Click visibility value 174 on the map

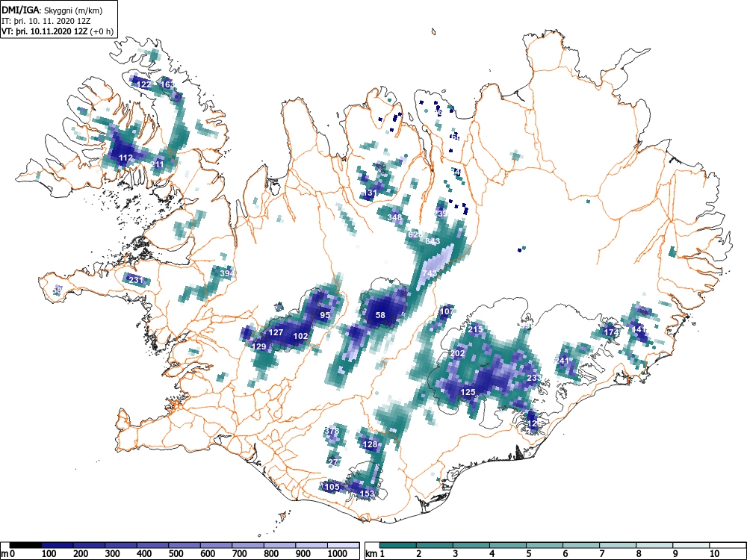[611, 332]
